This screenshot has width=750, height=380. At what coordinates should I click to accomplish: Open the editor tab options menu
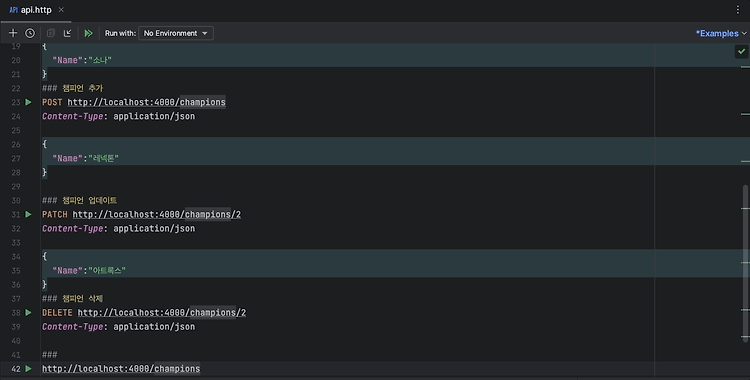(x=738, y=10)
